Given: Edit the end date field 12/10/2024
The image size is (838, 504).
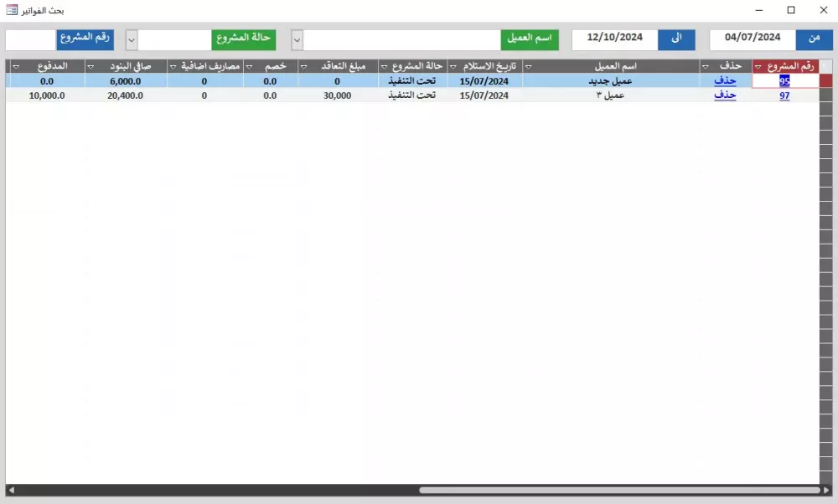Looking at the screenshot, I should pyautogui.click(x=614, y=39).
